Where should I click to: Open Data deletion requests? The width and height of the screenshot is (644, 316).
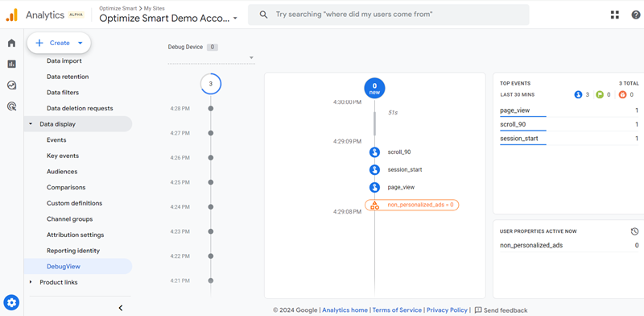coord(80,108)
